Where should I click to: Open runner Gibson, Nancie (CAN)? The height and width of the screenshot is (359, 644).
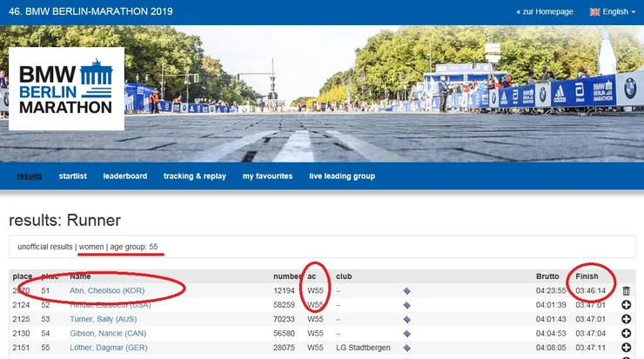(x=108, y=333)
